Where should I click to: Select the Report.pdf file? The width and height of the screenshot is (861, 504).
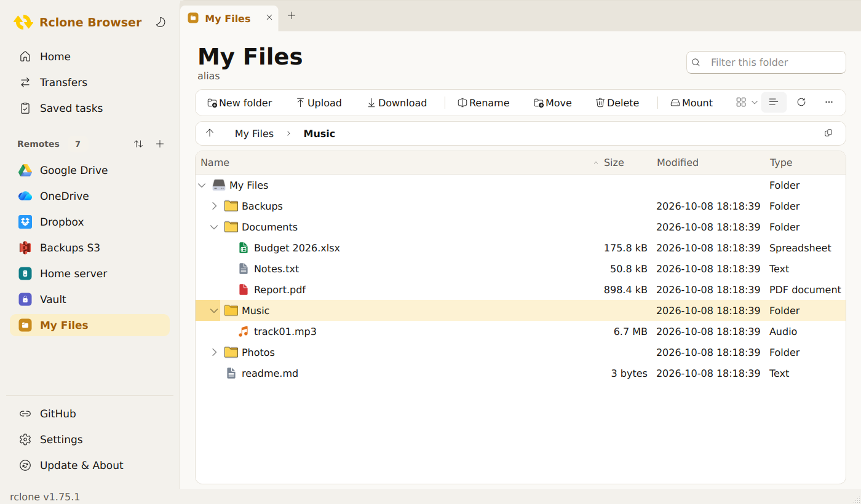(520, 289)
